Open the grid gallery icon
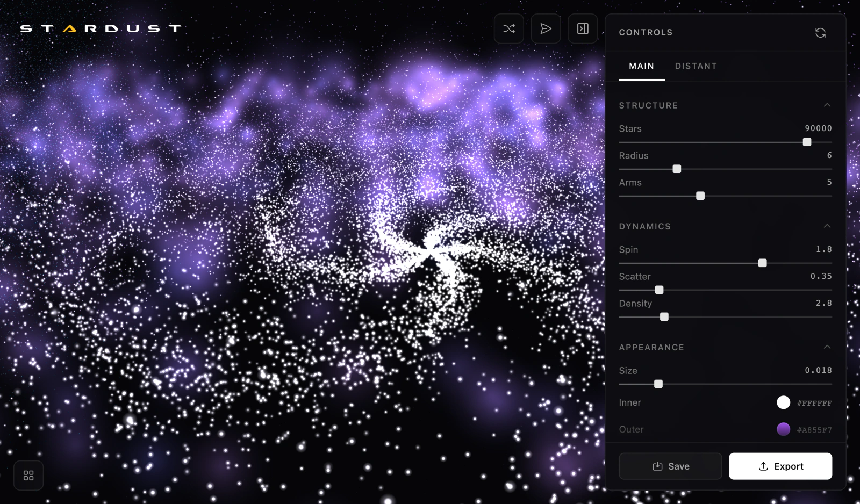The image size is (860, 504). (28, 476)
